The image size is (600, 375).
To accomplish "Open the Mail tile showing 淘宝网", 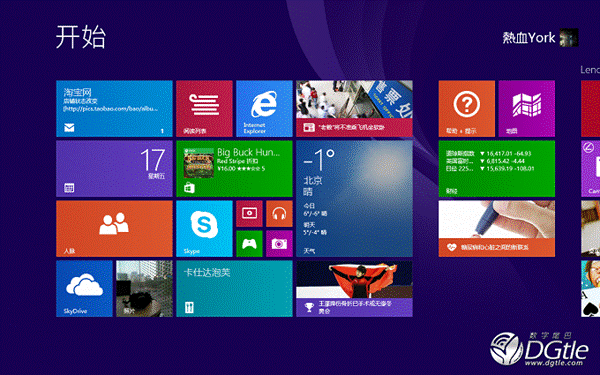I will tap(114, 109).
